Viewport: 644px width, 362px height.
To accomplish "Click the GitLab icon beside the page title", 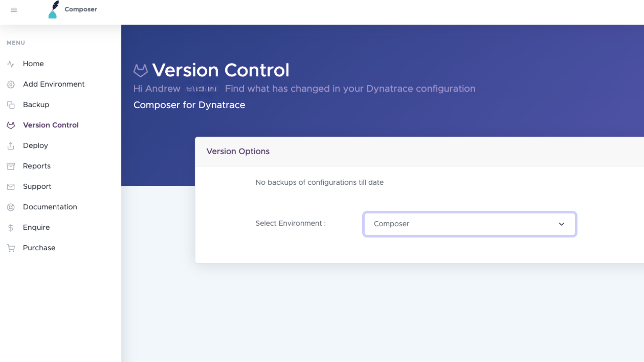I will coord(141,70).
